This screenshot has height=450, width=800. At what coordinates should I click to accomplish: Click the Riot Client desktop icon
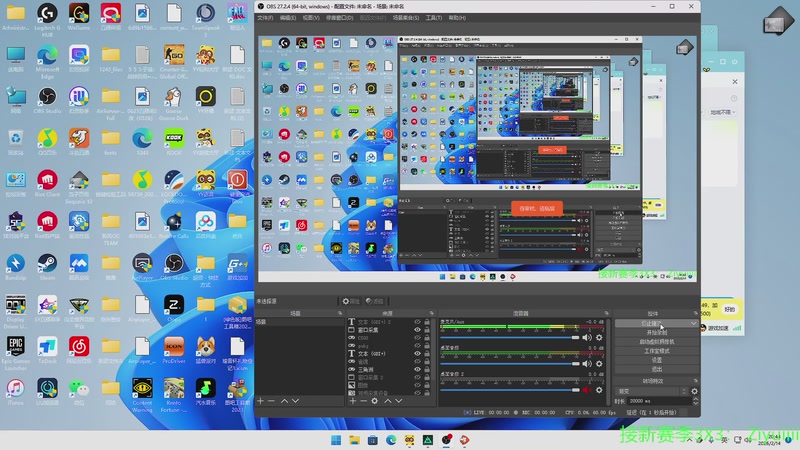(47, 184)
